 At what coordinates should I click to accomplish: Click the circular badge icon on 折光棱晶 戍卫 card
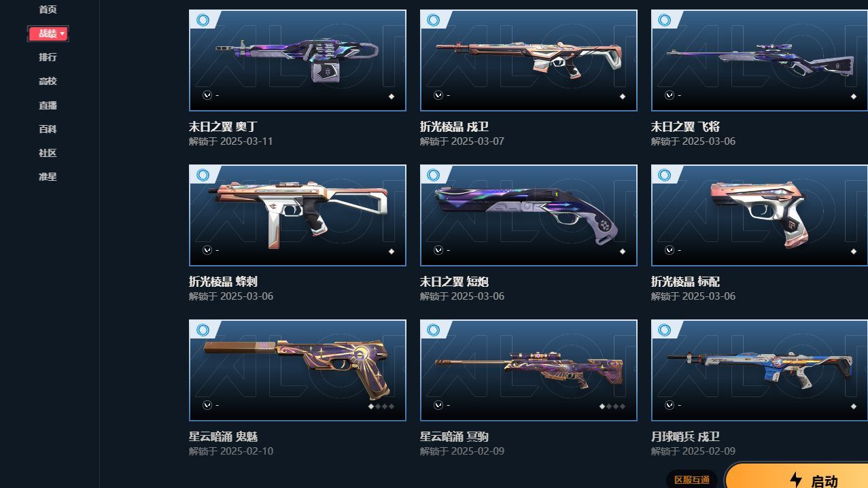click(434, 20)
